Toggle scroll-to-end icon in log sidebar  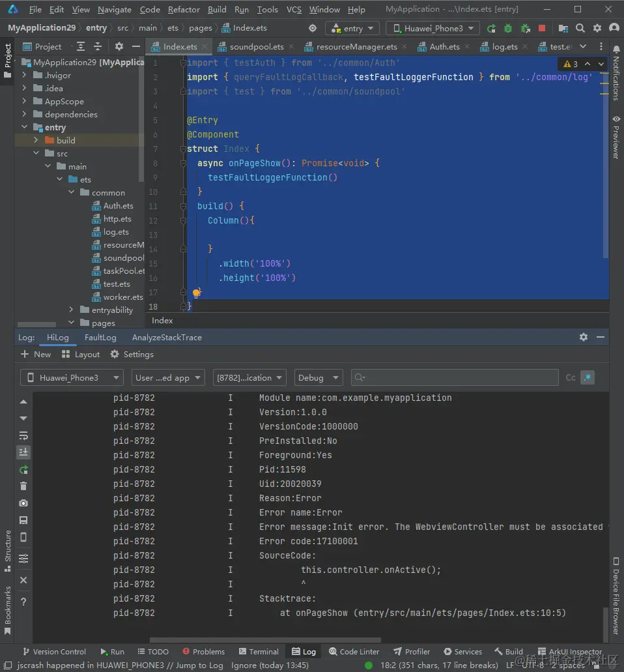pyautogui.click(x=23, y=452)
